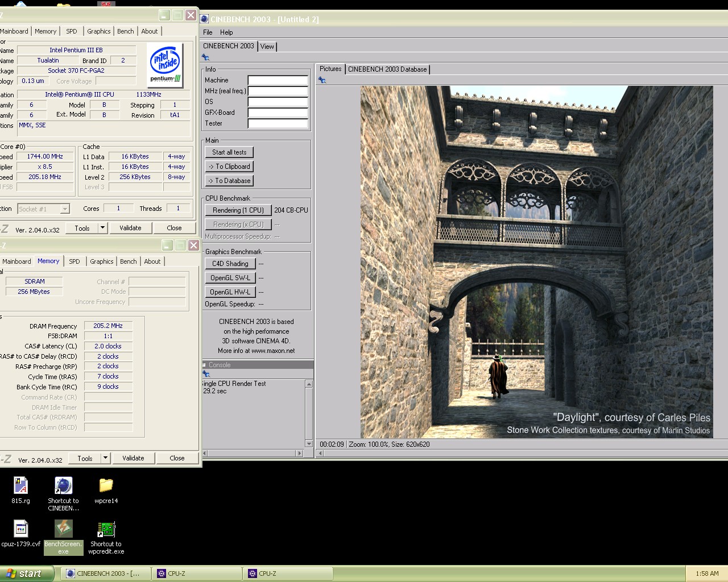
Task: Click the pin icon in the Console panel
Action: coord(206,374)
